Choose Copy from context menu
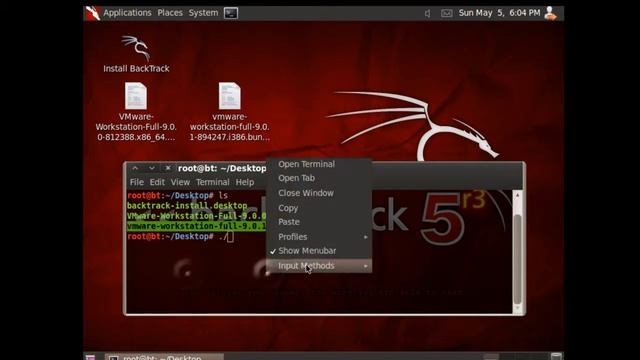This screenshot has width=640, height=360. tap(319, 208)
